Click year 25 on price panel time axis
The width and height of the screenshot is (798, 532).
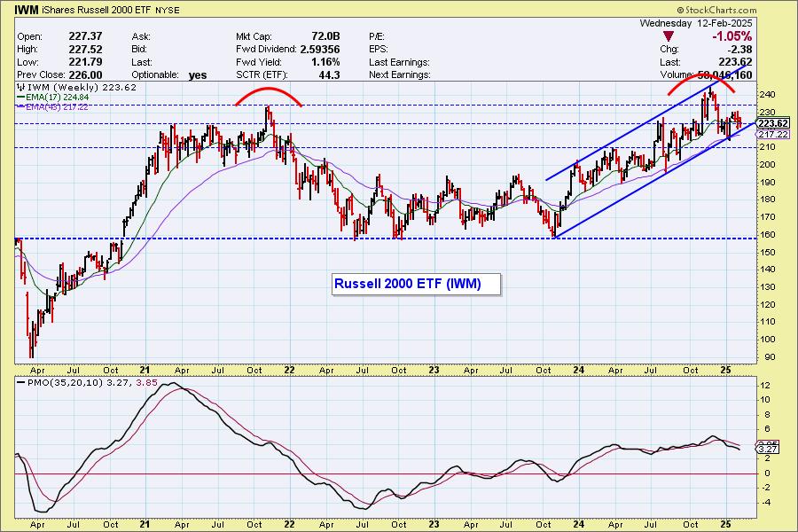[x=726, y=370]
